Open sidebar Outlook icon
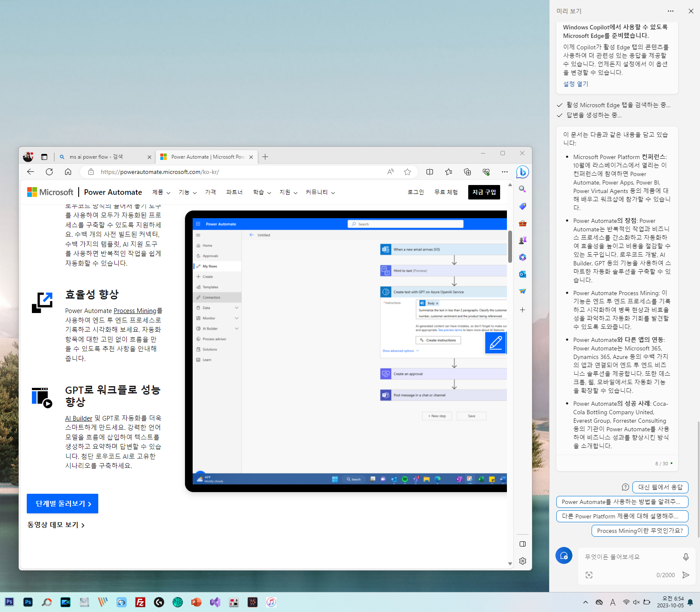Viewport: 700px width, 612px height. [x=523, y=274]
